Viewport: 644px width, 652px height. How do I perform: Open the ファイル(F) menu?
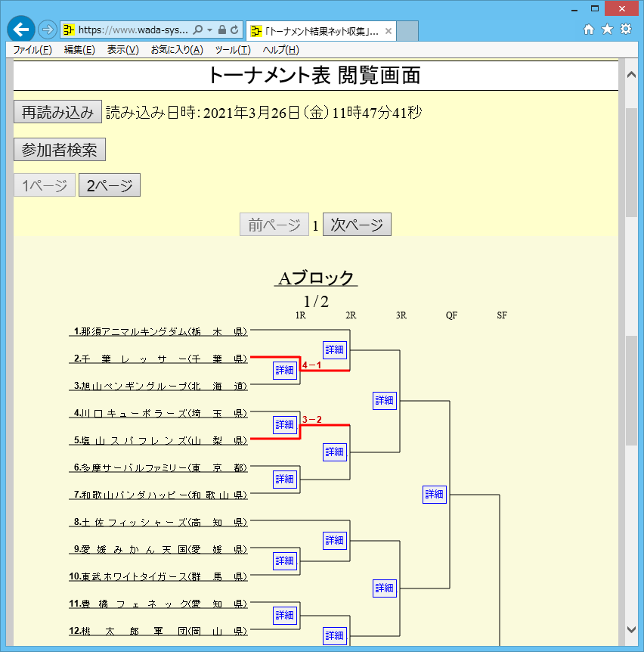[x=33, y=50]
